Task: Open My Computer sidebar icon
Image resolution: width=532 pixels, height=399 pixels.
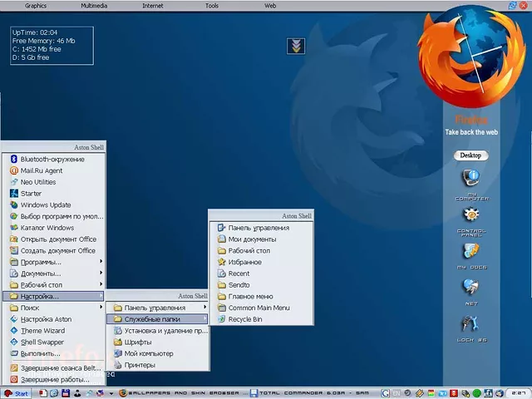Action: [x=471, y=180]
